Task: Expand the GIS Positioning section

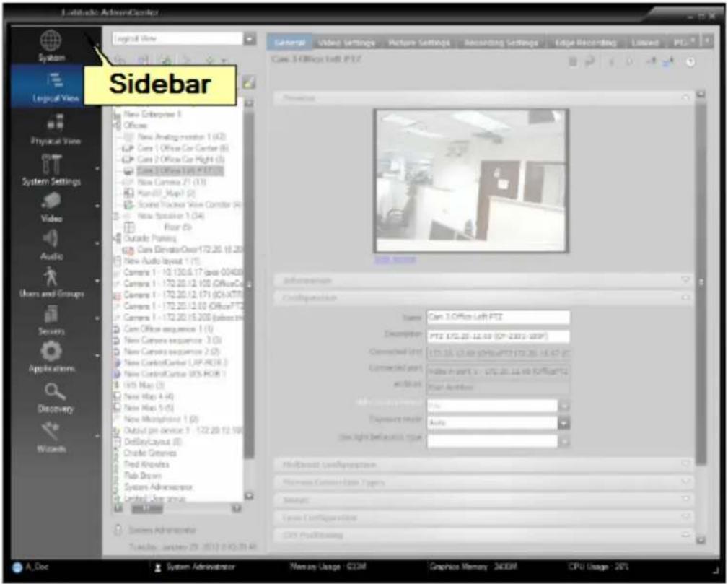Action: tap(685, 535)
